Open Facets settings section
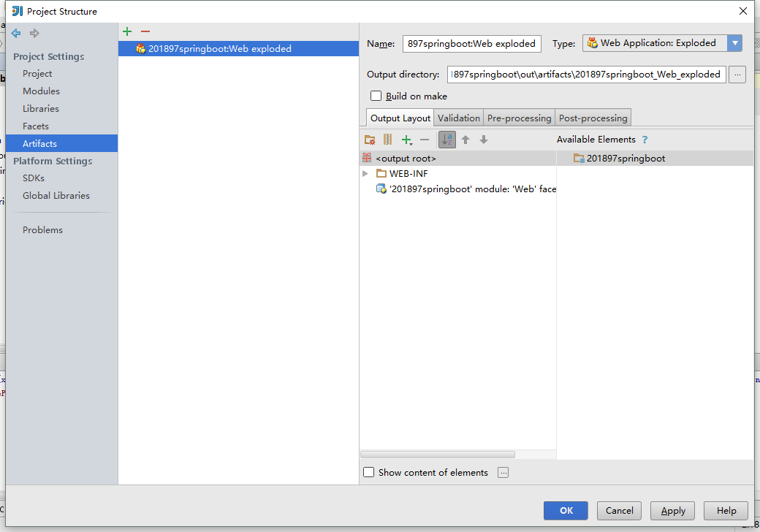Image resolution: width=760 pixels, height=532 pixels. 36,126
